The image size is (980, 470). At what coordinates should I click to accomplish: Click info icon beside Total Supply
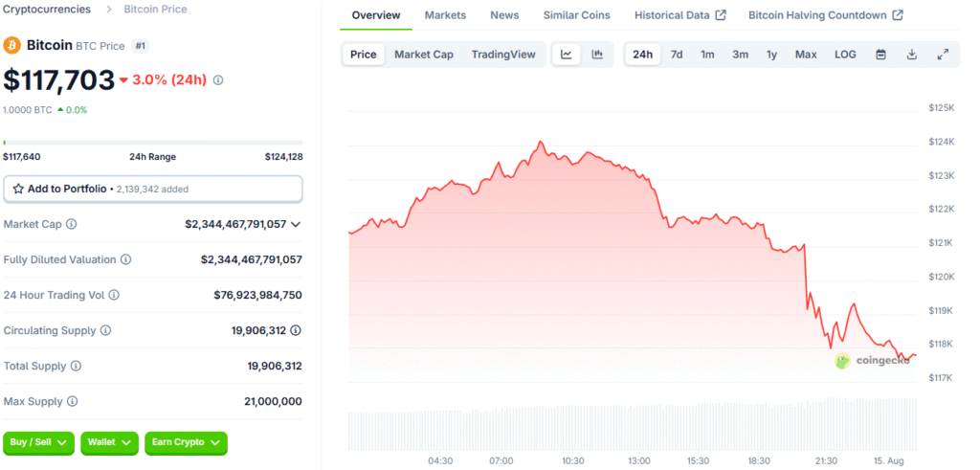[x=76, y=366]
